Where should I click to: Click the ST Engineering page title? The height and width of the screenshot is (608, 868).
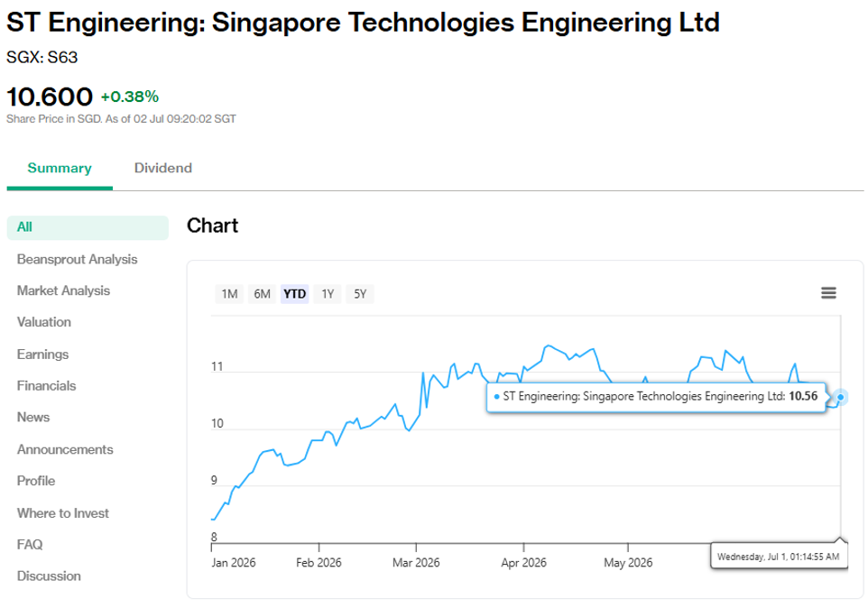[363, 23]
